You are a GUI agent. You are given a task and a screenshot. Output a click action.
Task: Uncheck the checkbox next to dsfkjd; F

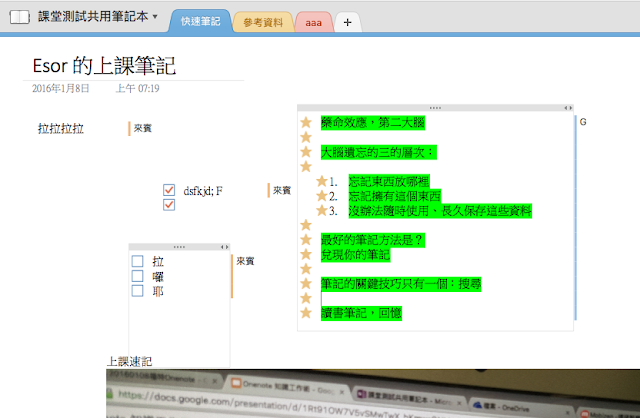(x=169, y=190)
